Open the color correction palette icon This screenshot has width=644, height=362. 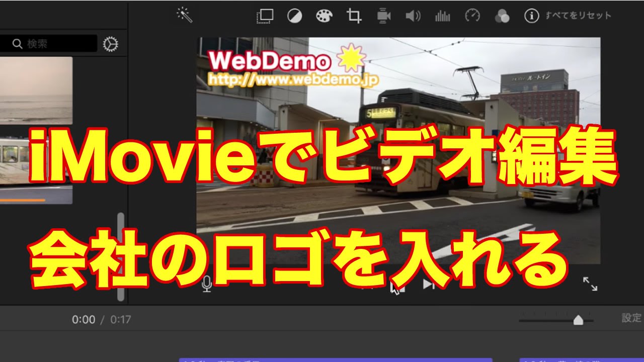(324, 16)
